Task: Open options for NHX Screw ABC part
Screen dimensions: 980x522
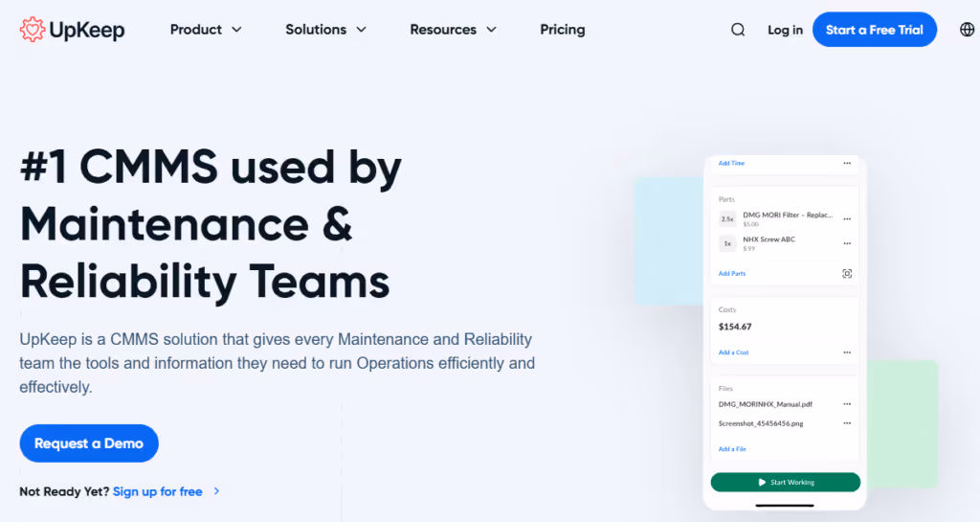Action: click(847, 243)
